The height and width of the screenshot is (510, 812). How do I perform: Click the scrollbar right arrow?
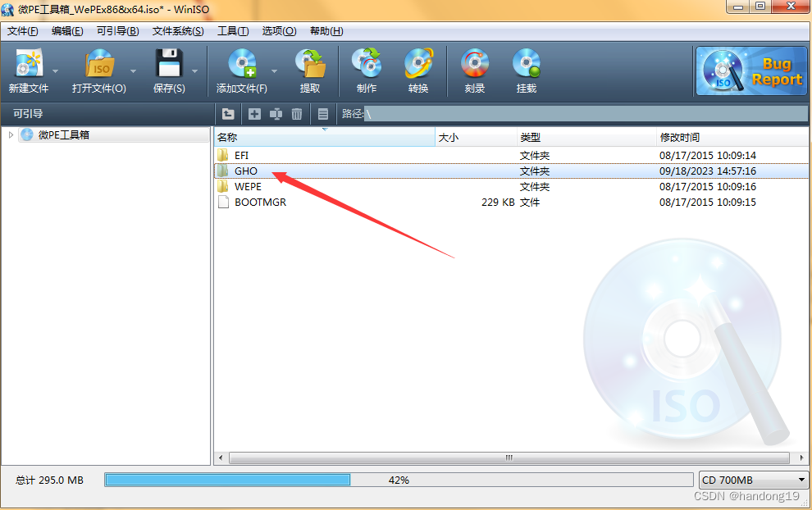pos(801,458)
